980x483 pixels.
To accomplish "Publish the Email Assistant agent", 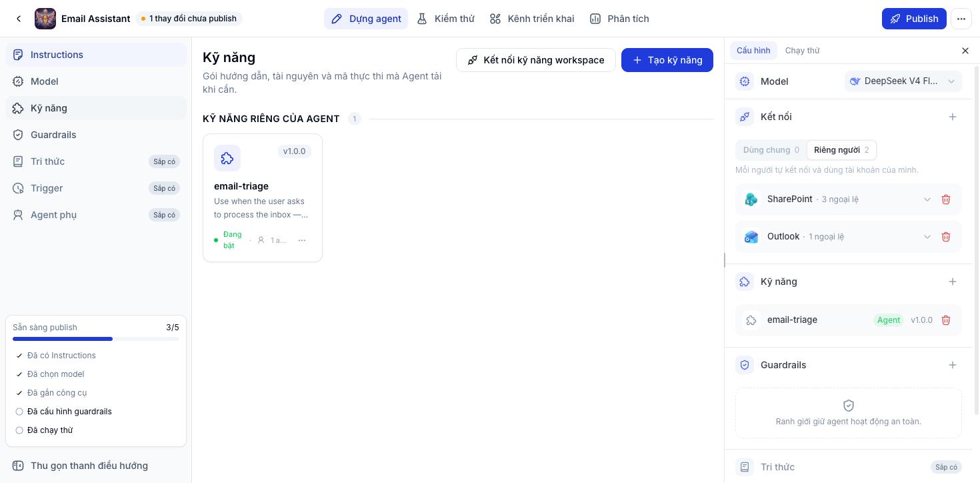I will (914, 19).
